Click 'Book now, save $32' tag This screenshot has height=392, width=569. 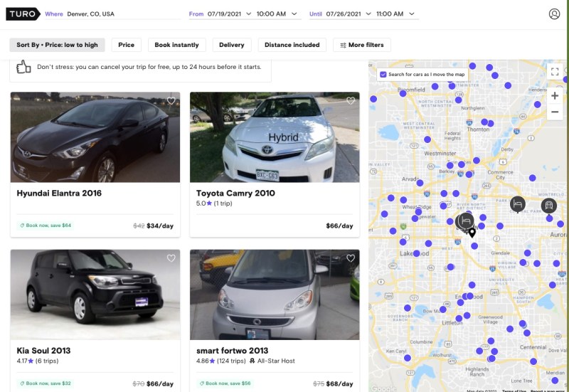pos(46,383)
